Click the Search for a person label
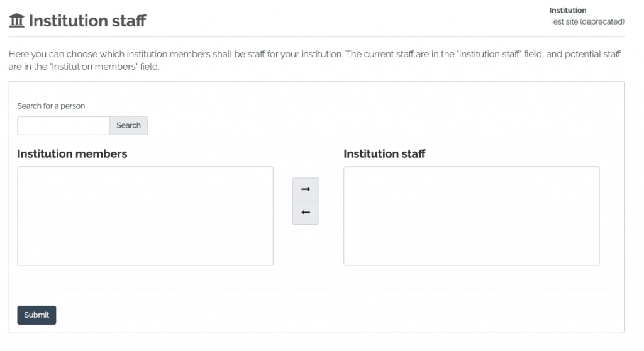 point(51,106)
